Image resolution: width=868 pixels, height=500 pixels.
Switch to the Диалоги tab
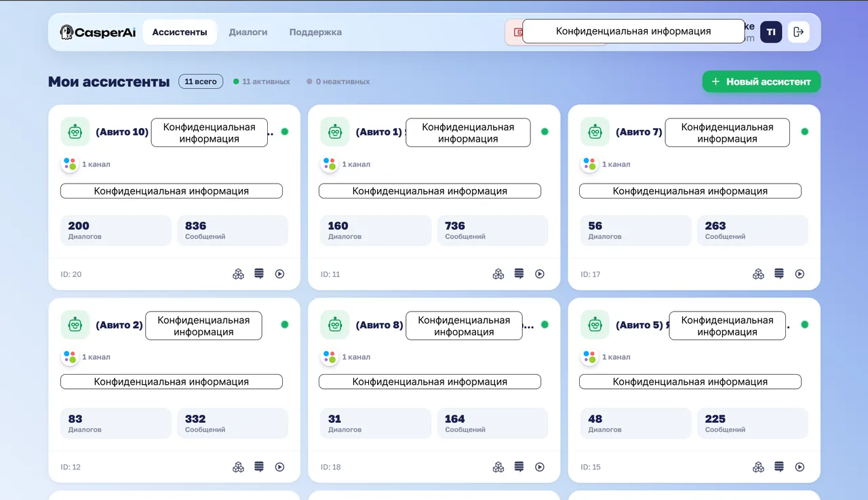[248, 32]
